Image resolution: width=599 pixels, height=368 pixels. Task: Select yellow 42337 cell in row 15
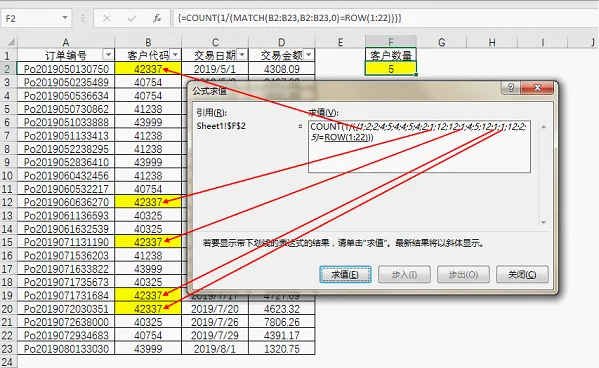pyautogui.click(x=148, y=242)
